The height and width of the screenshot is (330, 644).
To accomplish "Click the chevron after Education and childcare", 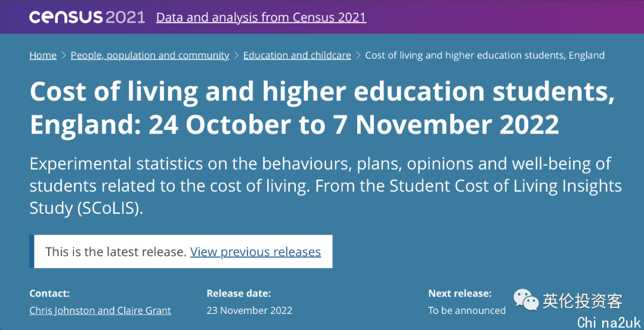I will [358, 55].
